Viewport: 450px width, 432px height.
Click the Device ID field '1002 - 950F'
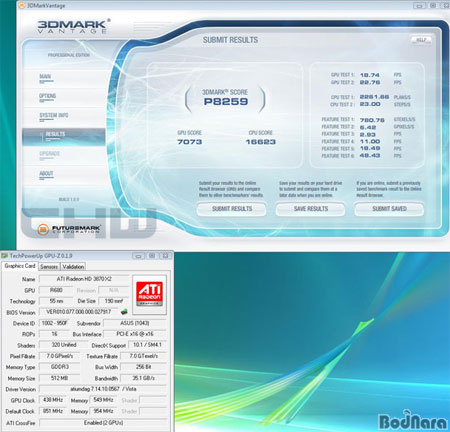(x=54, y=323)
